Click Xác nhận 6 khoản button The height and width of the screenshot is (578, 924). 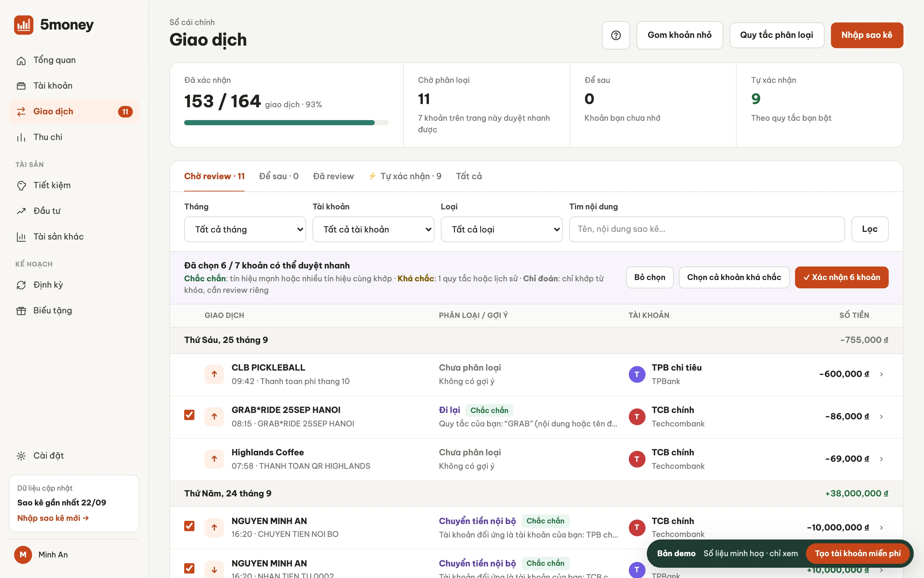pos(842,277)
